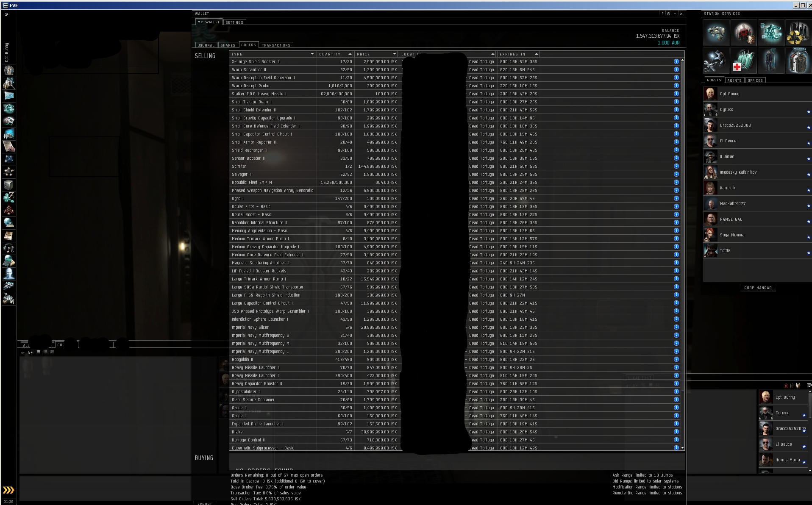Viewport: 812px width, 505px height.
Task: Sort orders by the Price column arrow
Action: coord(395,54)
